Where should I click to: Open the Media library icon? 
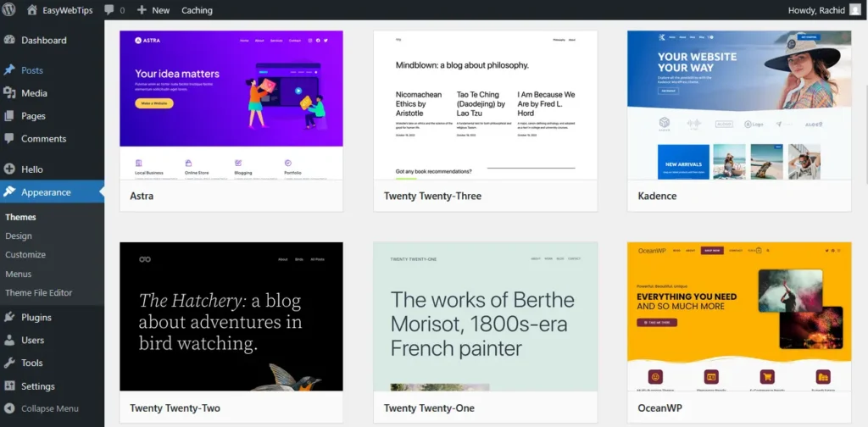(x=9, y=93)
